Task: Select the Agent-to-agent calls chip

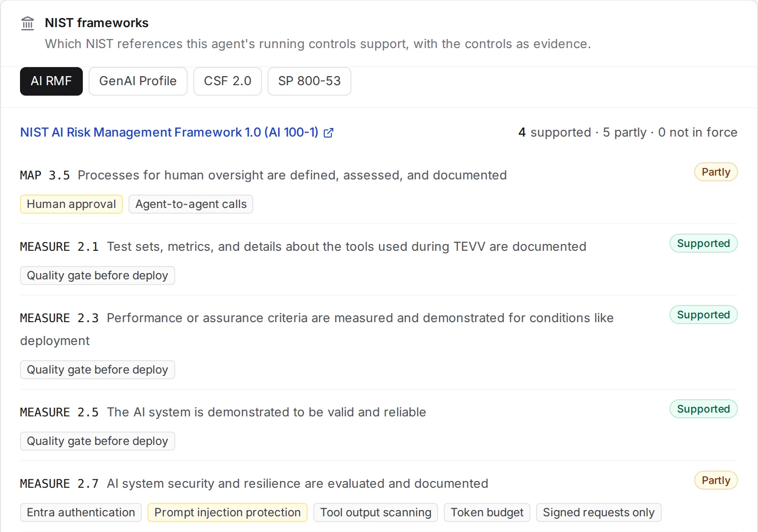Action: [191, 204]
